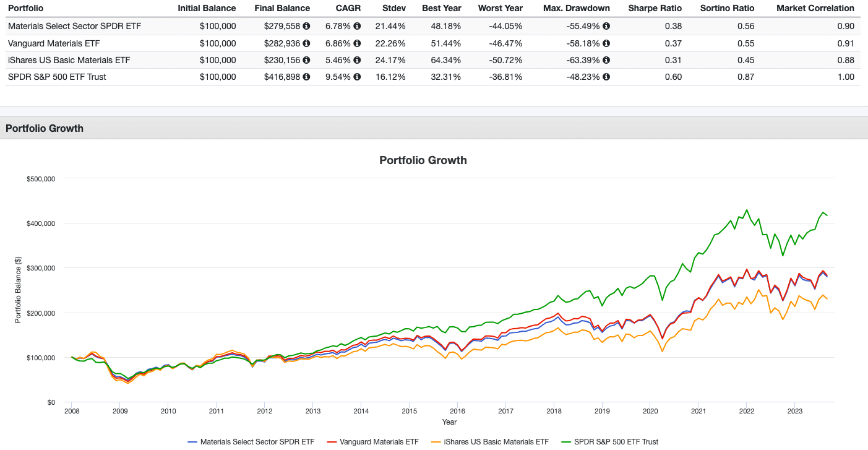
Task: Click info icon next to -63.39% drawdown
Action: [606, 60]
